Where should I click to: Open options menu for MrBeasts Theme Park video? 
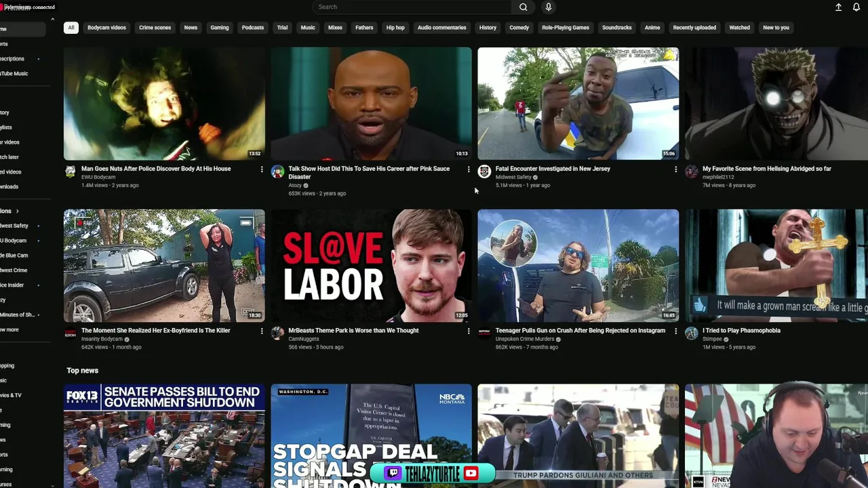[x=469, y=331]
